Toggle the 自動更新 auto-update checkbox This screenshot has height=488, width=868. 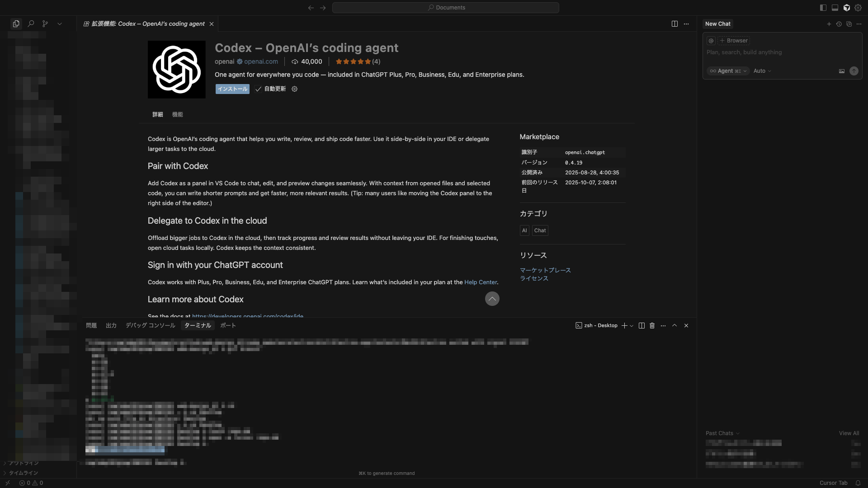pyautogui.click(x=258, y=89)
